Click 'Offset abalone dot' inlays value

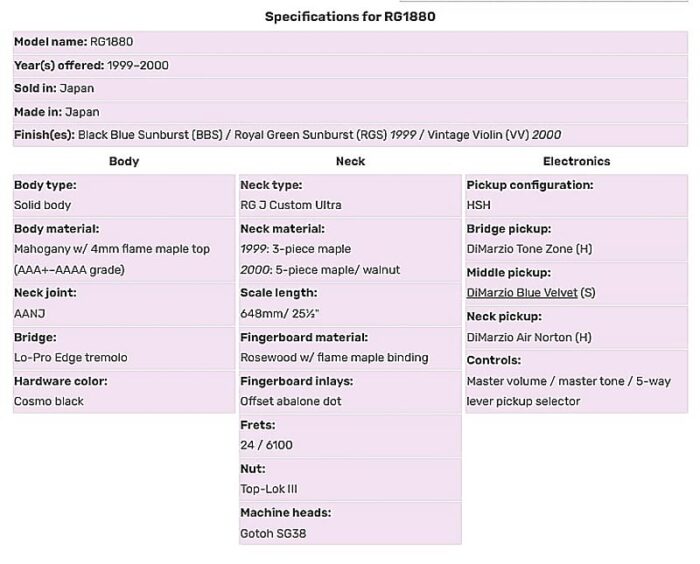(x=291, y=401)
